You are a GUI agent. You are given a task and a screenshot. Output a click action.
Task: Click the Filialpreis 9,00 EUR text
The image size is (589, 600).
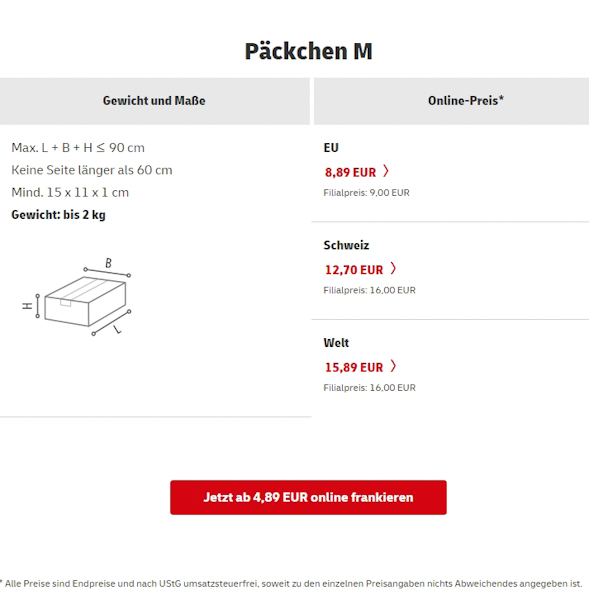click(367, 193)
